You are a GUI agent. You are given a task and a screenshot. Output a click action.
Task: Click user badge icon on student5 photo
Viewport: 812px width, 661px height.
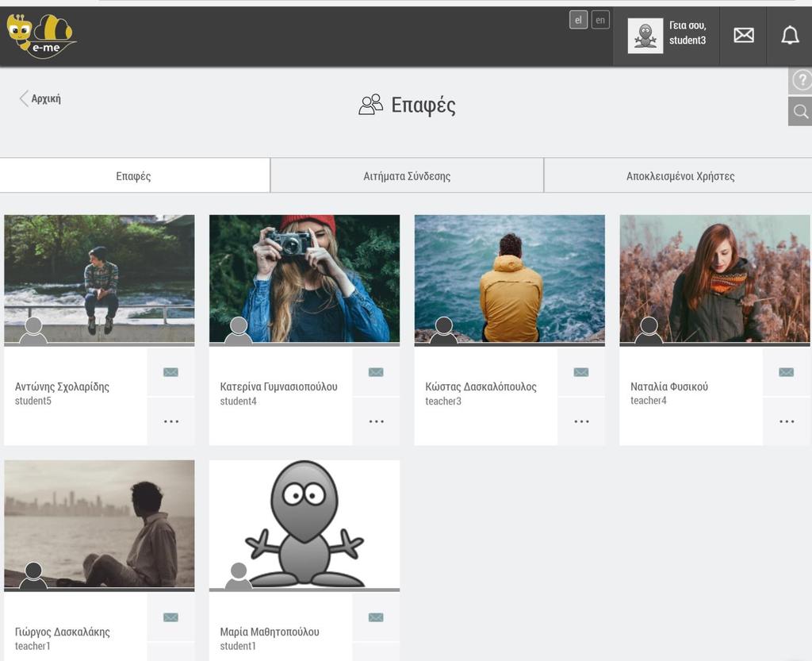(33, 332)
